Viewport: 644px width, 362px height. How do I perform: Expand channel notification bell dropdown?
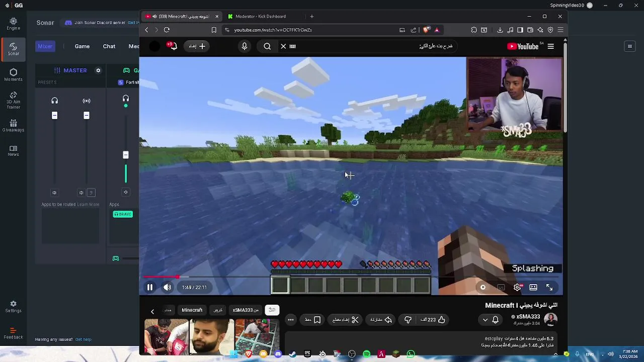click(x=491, y=320)
